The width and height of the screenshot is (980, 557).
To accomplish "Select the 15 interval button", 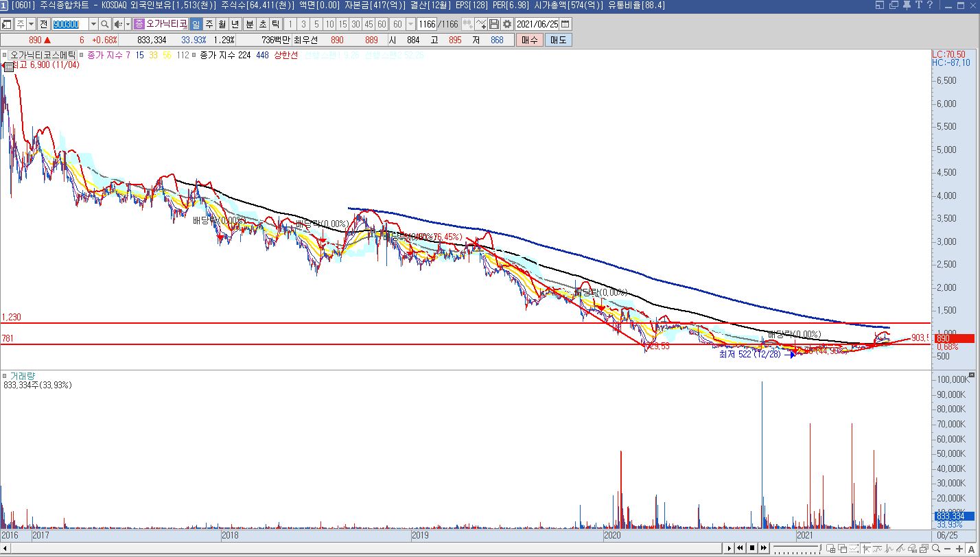I will [x=342, y=24].
